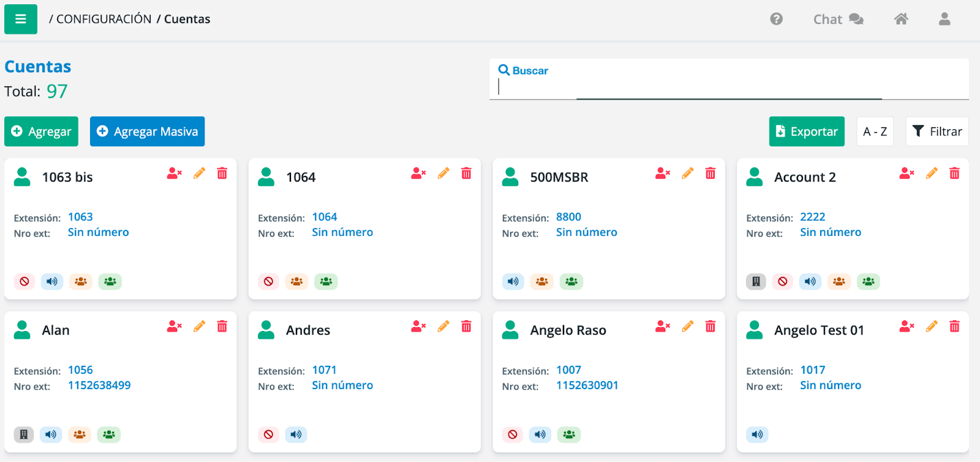Click green group badge on Angelo Raso
This screenshot has height=462, width=980.
point(569,434)
